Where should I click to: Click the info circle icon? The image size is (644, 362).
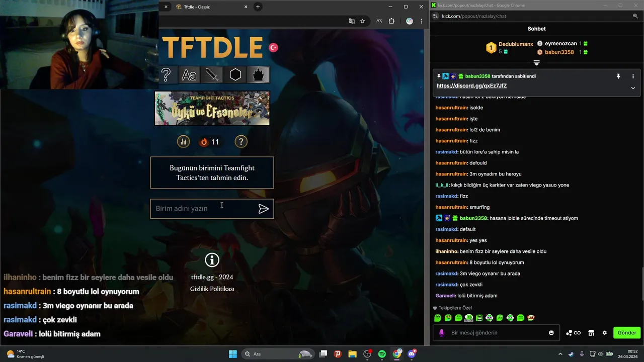(x=212, y=260)
